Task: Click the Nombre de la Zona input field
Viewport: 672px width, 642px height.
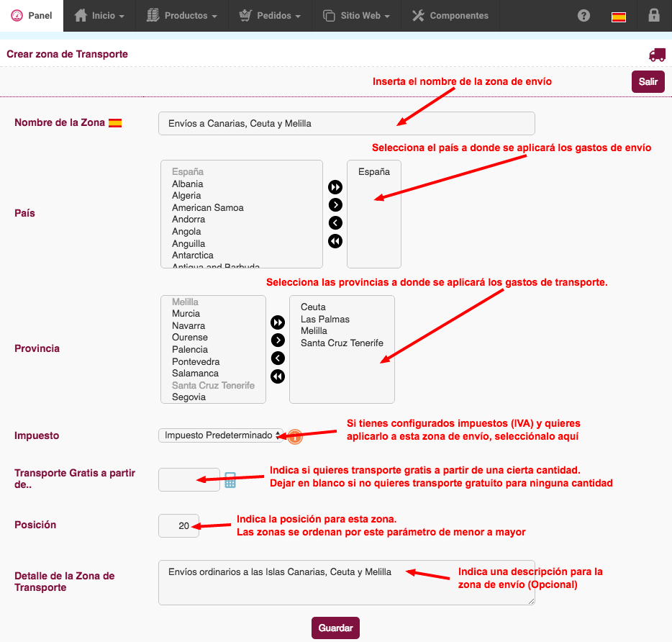Action: click(346, 123)
